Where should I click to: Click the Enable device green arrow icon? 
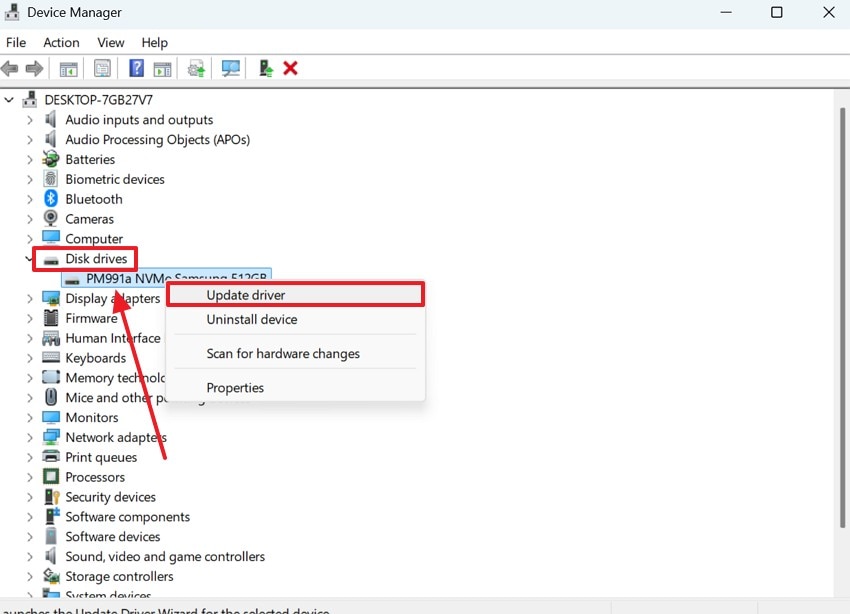[265, 68]
